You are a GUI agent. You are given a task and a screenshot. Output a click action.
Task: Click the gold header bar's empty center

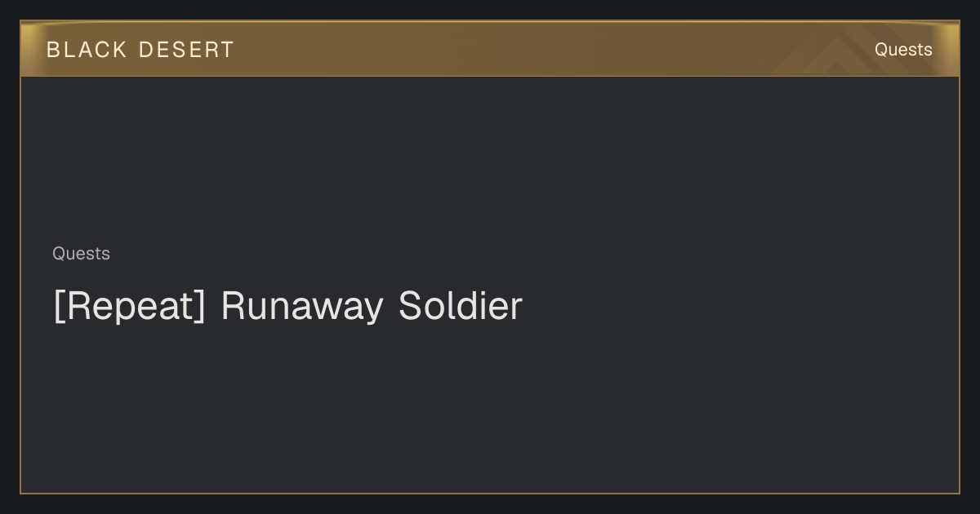pos(490,50)
